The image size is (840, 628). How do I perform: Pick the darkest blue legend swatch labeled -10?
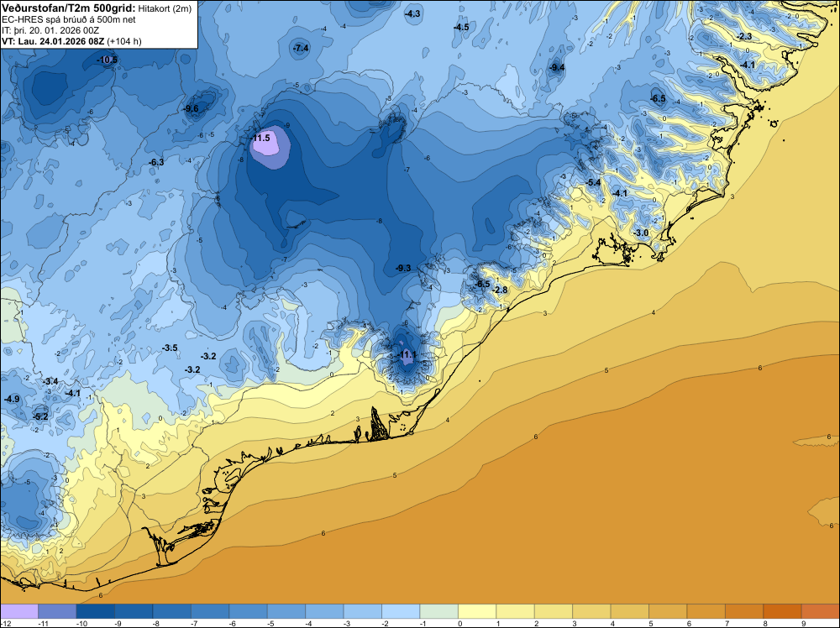click(x=96, y=611)
